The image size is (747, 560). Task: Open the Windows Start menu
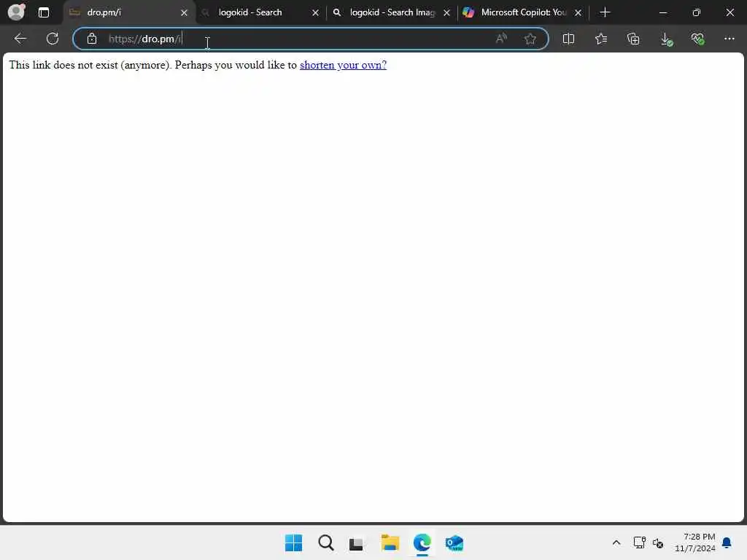(293, 542)
